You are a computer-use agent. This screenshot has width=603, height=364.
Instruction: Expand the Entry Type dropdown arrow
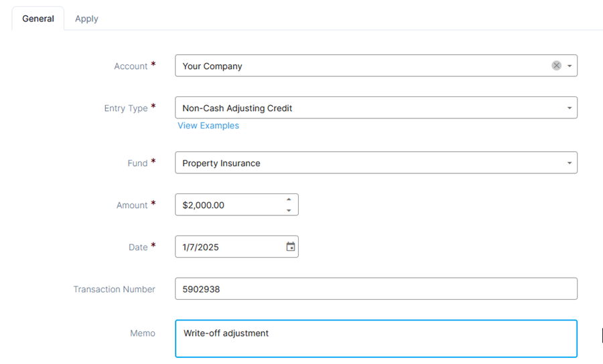click(x=569, y=108)
